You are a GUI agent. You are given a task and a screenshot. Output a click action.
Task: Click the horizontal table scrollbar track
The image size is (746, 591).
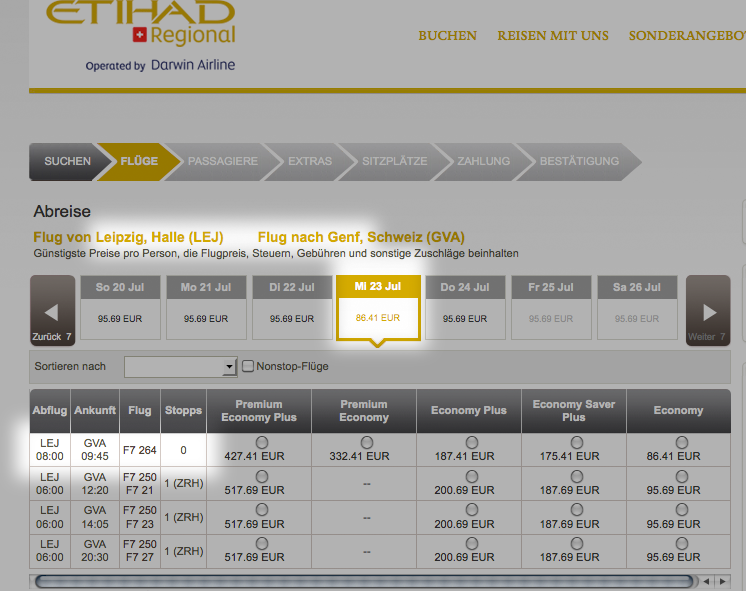coord(363,580)
